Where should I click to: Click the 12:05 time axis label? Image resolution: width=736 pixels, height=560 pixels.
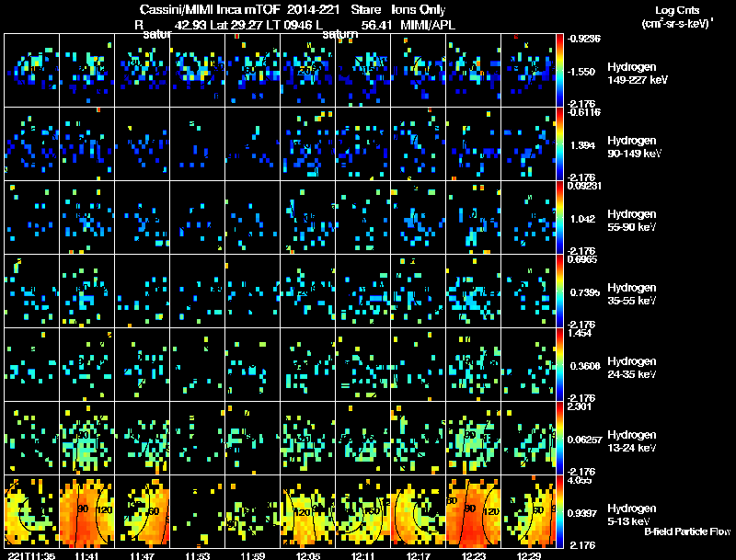[307, 555]
